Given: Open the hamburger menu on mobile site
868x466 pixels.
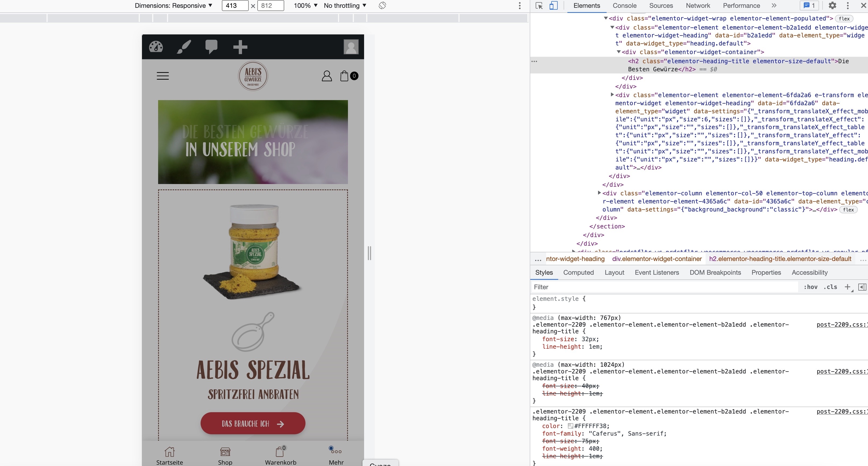Looking at the screenshot, I should [163, 76].
